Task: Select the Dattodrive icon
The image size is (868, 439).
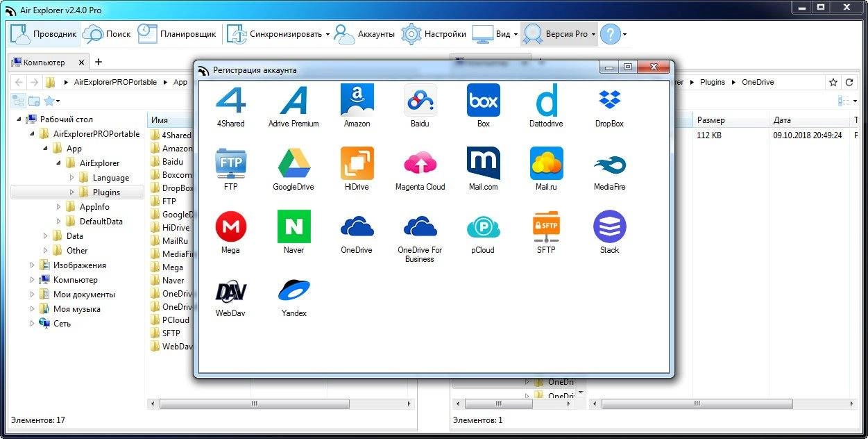Action: click(x=546, y=101)
